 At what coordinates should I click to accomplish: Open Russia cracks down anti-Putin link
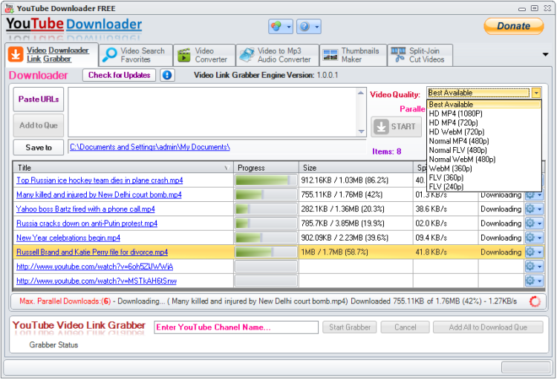point(87,223)
